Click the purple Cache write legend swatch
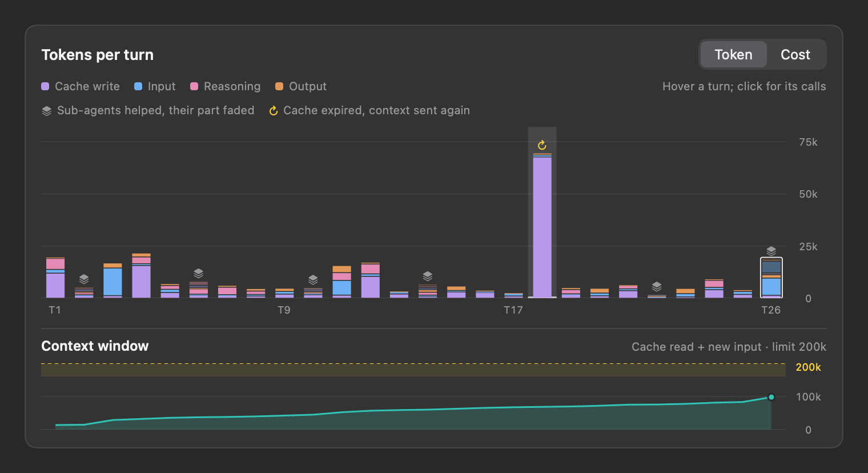Viewport: 868px width, 473px height. click(45, 86)
